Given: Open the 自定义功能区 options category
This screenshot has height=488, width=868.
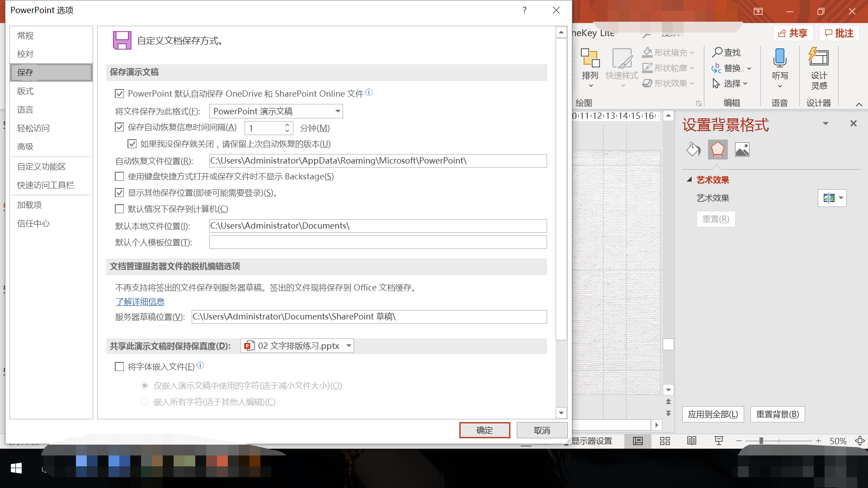Looking at the screenshot, I should (51, 167).
